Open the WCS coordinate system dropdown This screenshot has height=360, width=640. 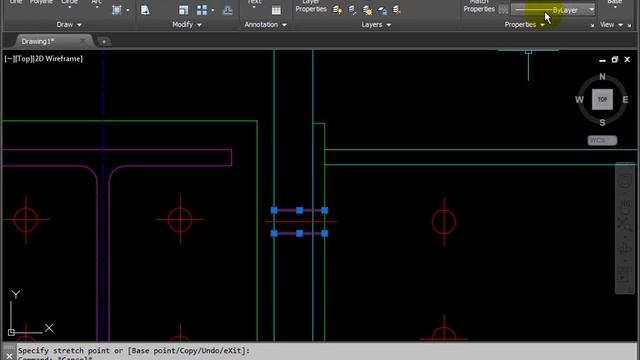[x=602, y=140]
